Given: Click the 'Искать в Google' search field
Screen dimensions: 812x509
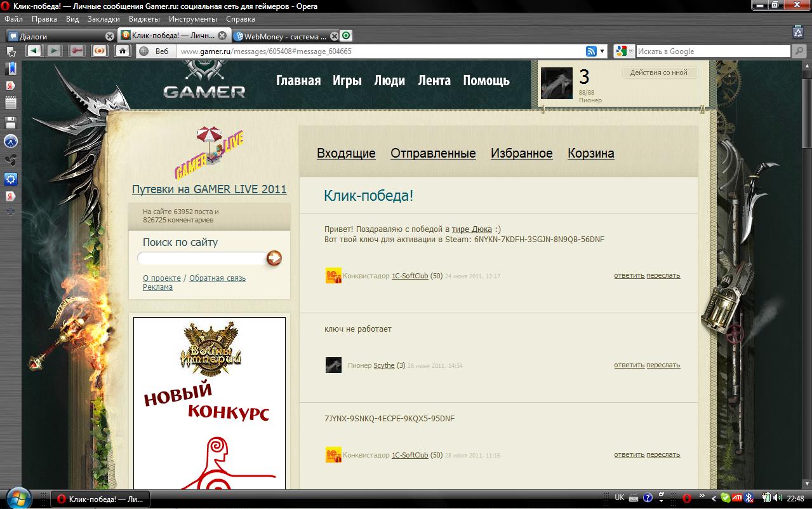Looking at the screenshot, I should click(x=713, y=51).
